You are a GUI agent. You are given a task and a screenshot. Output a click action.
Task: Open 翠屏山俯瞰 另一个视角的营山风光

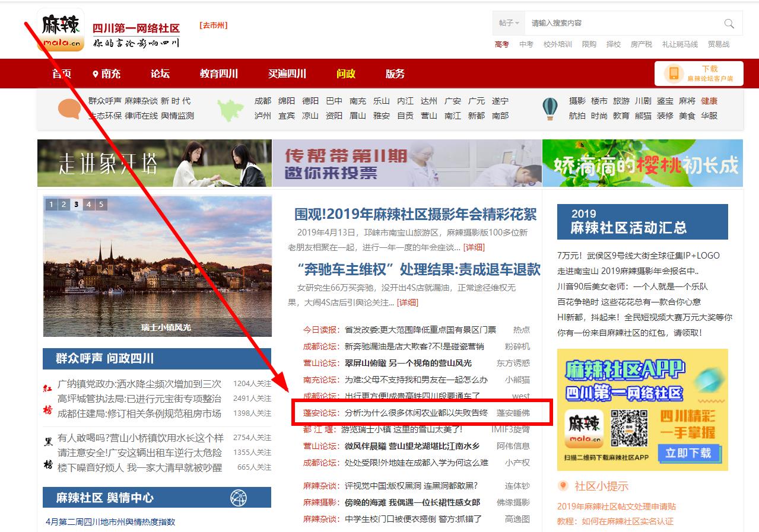[408, 363]
